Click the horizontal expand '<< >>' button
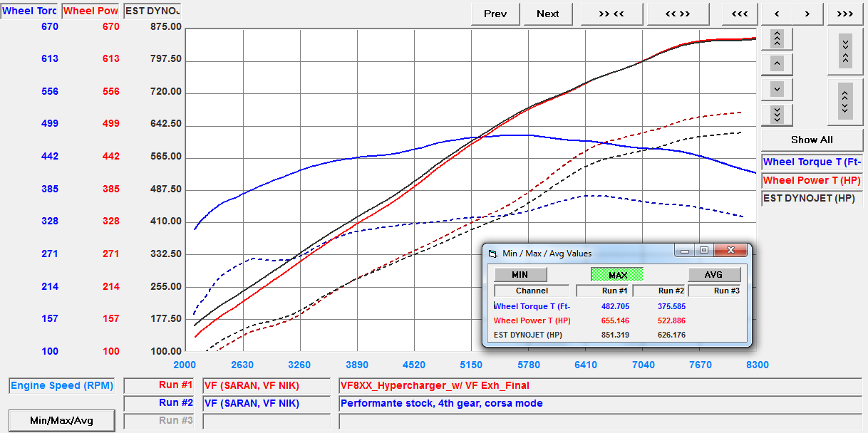Viewport: 868px width, 433px height. pyautogui.click(x=678, y=14)
